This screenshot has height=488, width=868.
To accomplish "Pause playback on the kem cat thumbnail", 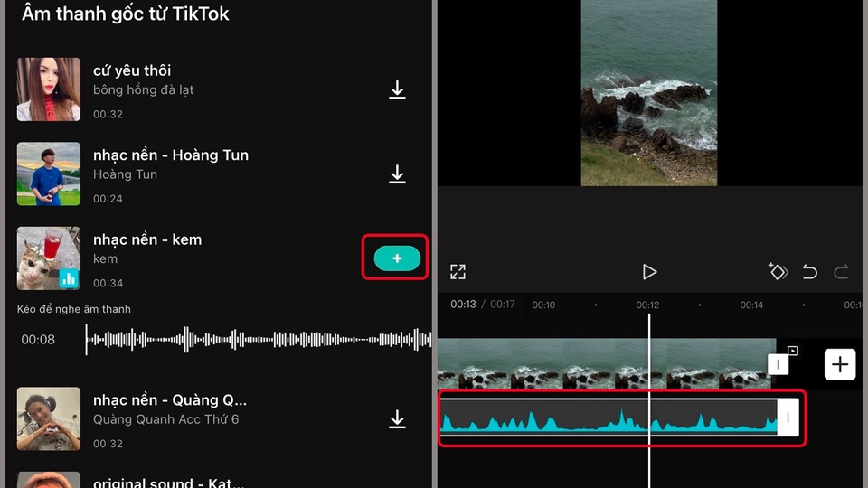I will click(49, 258).
